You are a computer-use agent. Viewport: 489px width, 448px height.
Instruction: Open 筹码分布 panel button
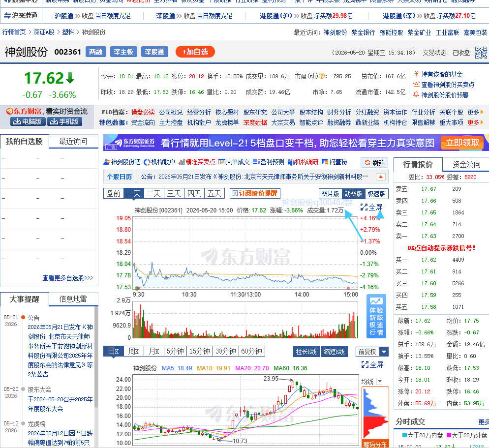coord(375,444)
